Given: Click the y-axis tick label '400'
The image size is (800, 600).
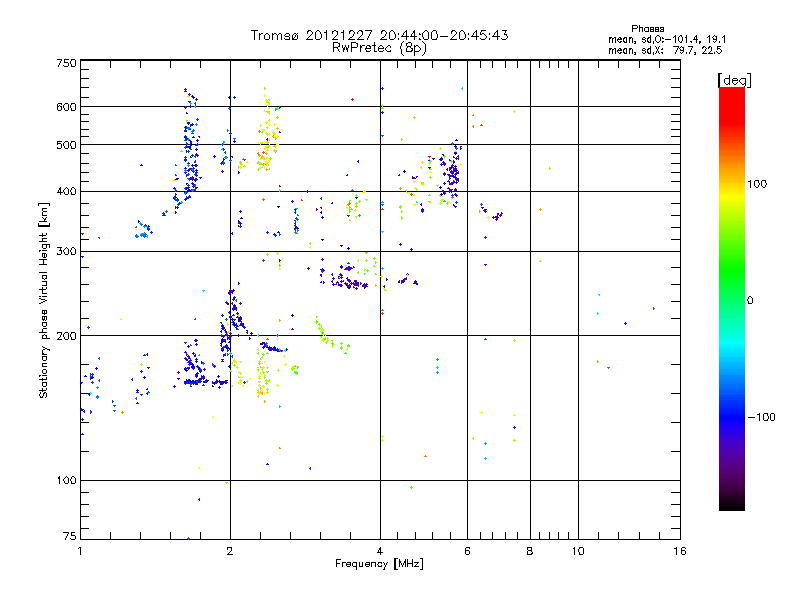Looking at the screenshot, I should point(66,192).
